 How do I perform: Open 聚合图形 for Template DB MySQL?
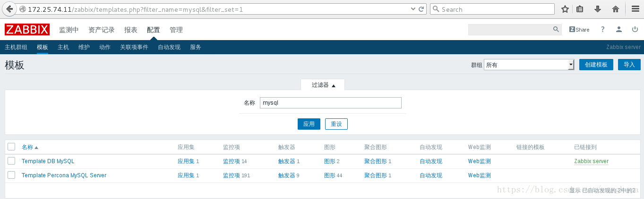[x=376, y=161]
